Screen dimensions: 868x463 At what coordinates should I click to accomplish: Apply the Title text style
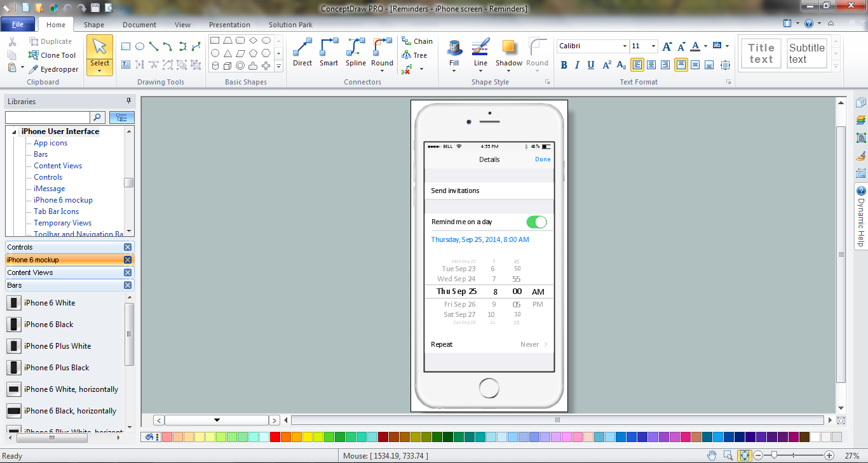pos(761,53)
